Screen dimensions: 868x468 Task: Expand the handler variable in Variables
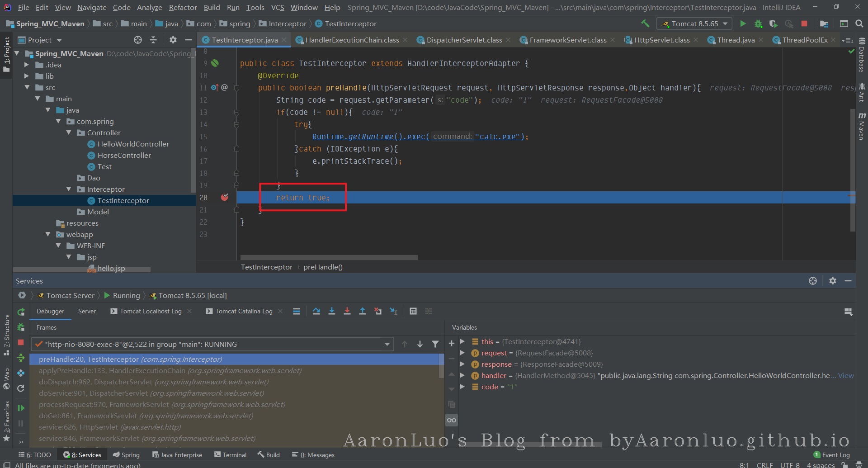(x=462, y=375)
